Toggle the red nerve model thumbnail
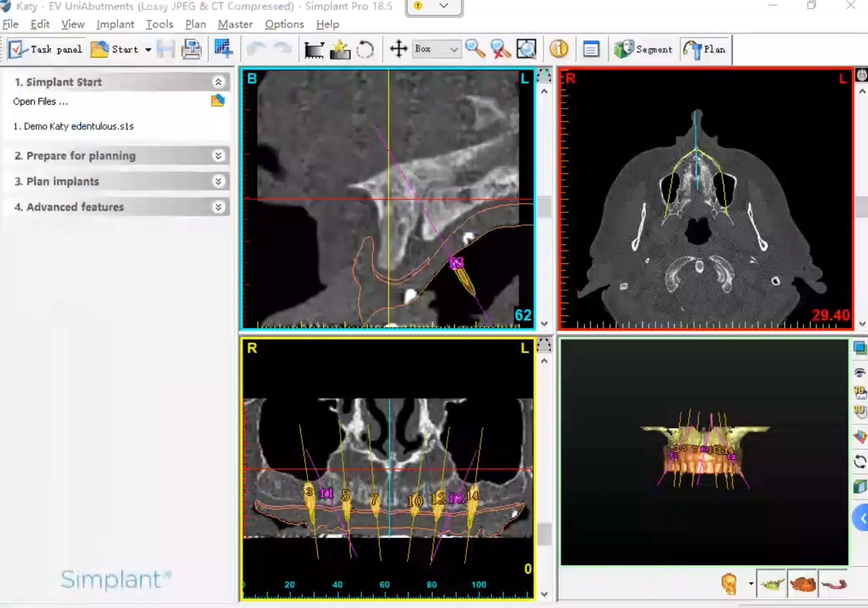This screenshot has width=868, height=608. point(833,584)
